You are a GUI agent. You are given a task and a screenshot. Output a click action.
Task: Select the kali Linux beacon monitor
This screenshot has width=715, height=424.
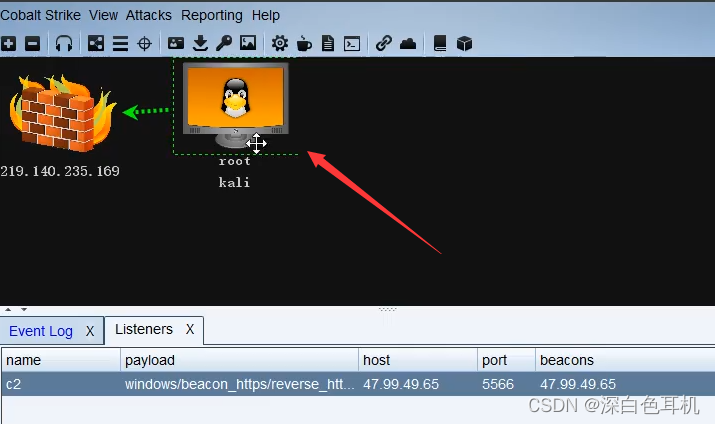coord(236,104)
